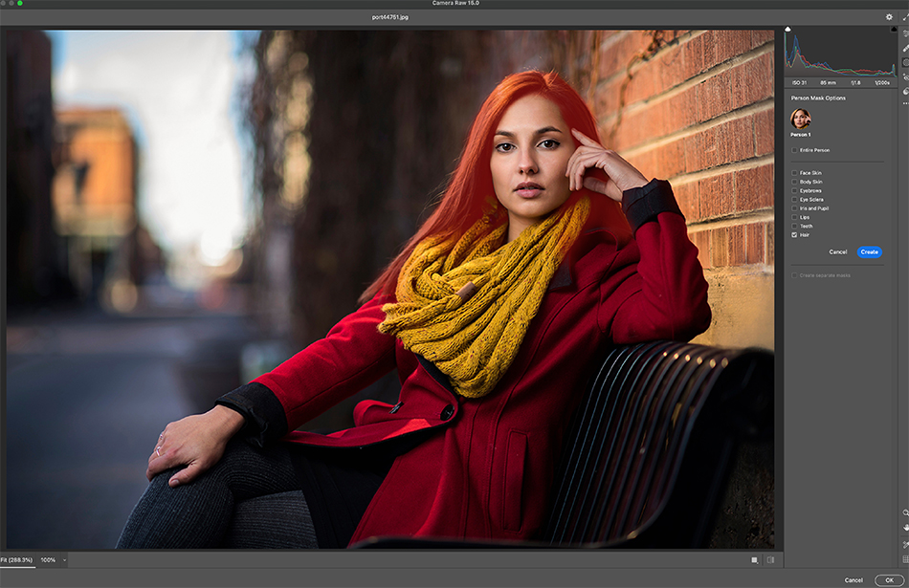Image resolution: width=909 pixels, height=588 pixels.
Task: Toggle filmstrip display icon below preview
Action: [x=754, y=560]
